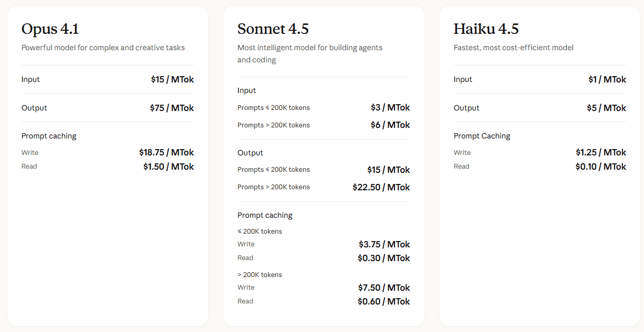
Task: Click the Sonnet 4.5 Prompt caching label
Action: tap(265, 215)
